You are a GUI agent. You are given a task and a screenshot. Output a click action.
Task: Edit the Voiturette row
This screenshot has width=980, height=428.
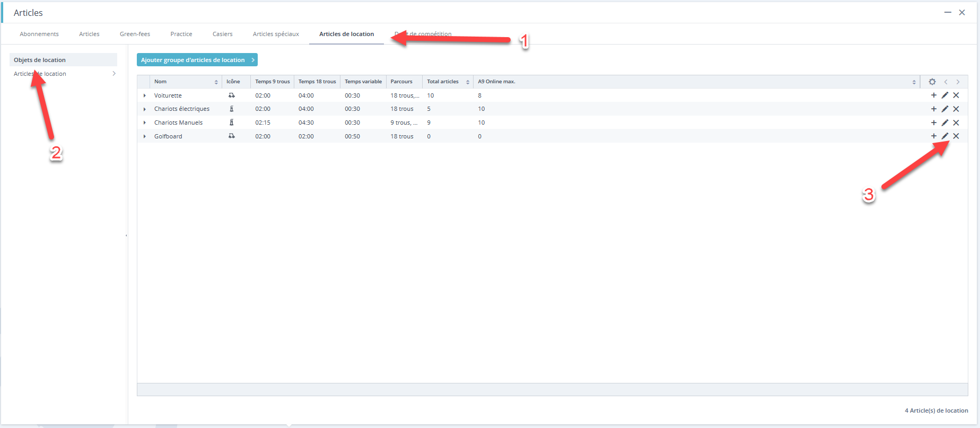pos(945,95)
